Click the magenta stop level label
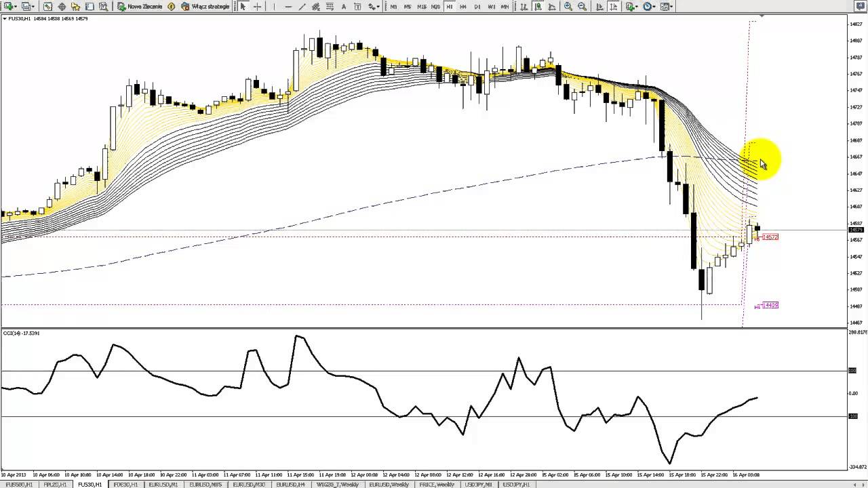The width and height of the screenshot is (868, 488). (x=770, y=306)
